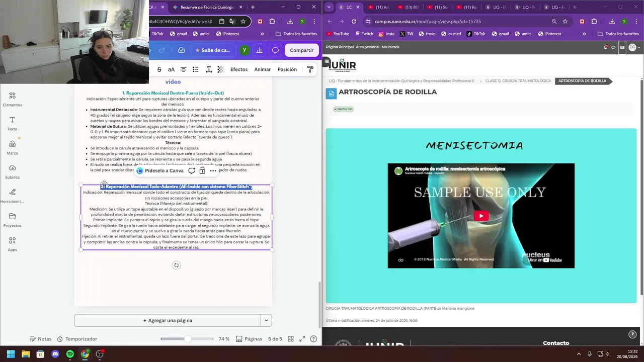
Task: Toggle uppercase aA text formatting
Action: click(x=171, y=69)
